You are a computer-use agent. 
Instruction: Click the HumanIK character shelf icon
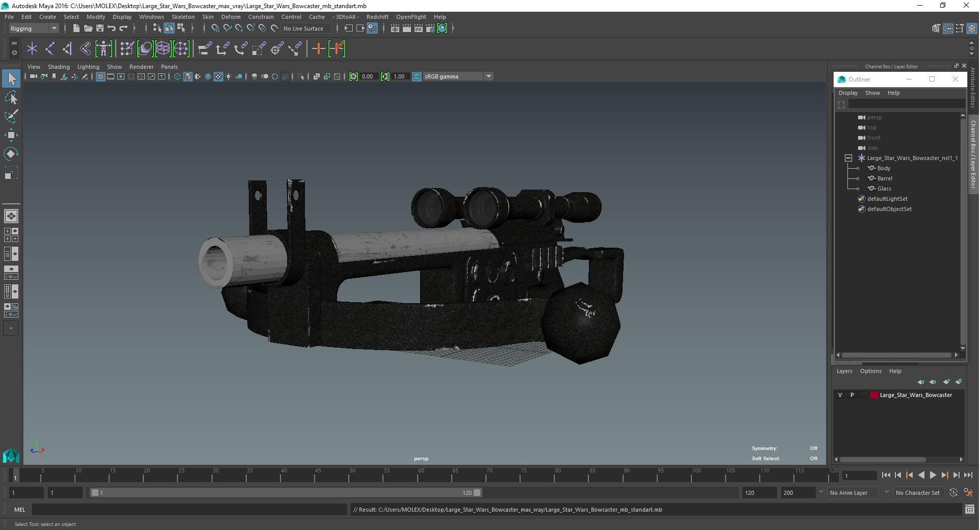click(x=104, y=49)
